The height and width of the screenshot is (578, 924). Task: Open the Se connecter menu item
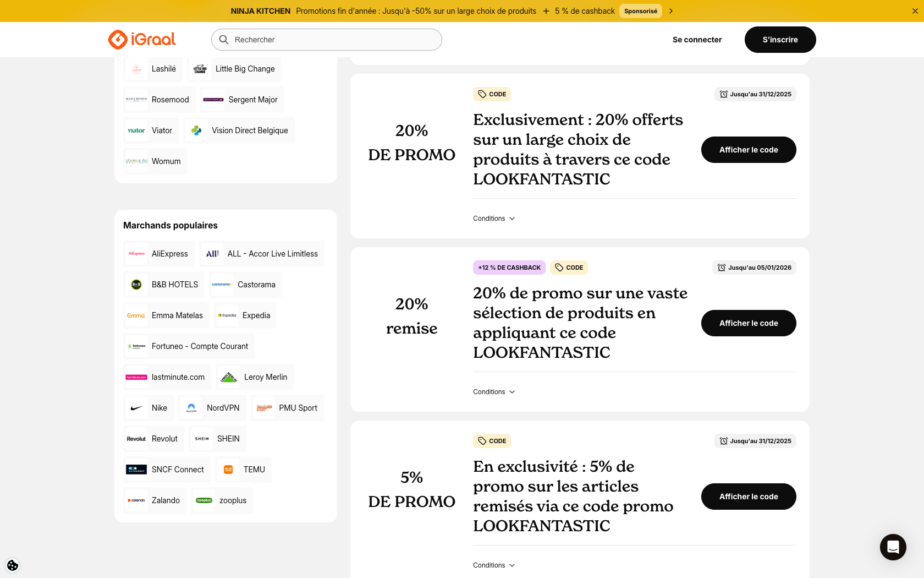click(697, 39)
